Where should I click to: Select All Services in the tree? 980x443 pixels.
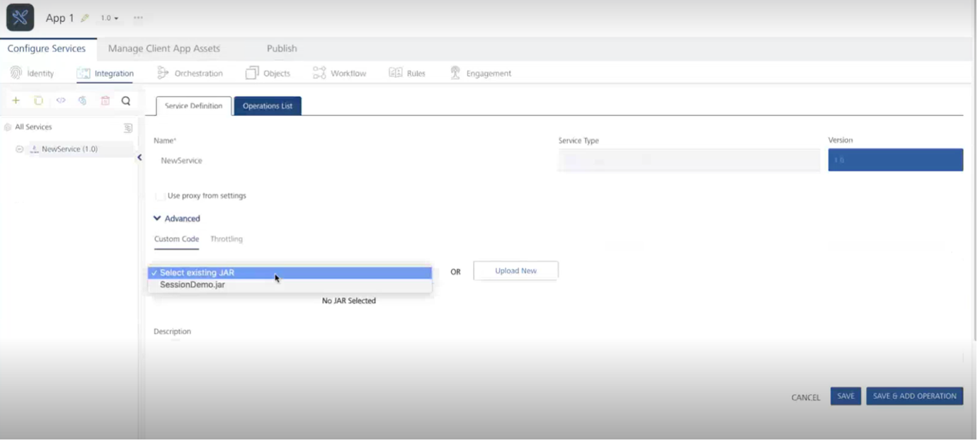tap(33, 127)
